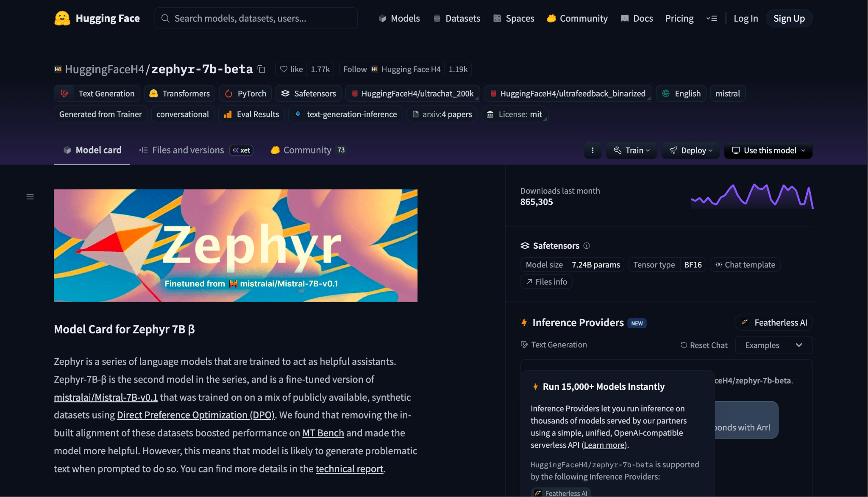This screenshot has height=497, width=868.
Task: Click the downloads sparkline chart
Action: pos(752,196)
